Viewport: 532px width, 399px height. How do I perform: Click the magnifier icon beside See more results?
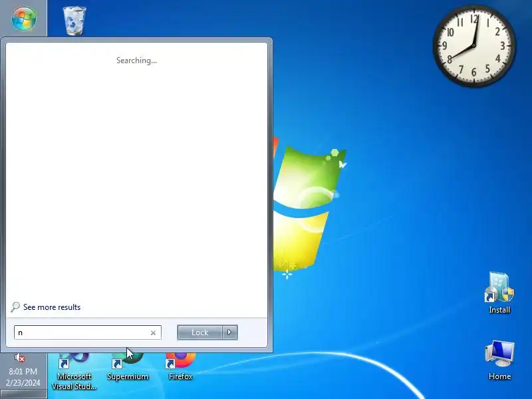15,307
